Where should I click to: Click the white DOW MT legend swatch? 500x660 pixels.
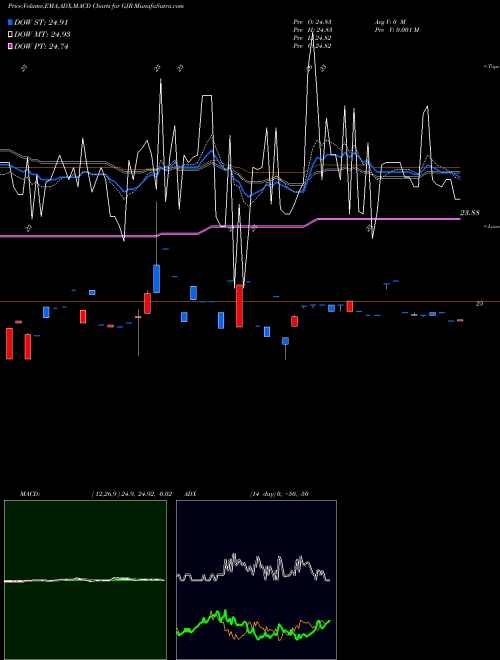click(x=11, y=35)
